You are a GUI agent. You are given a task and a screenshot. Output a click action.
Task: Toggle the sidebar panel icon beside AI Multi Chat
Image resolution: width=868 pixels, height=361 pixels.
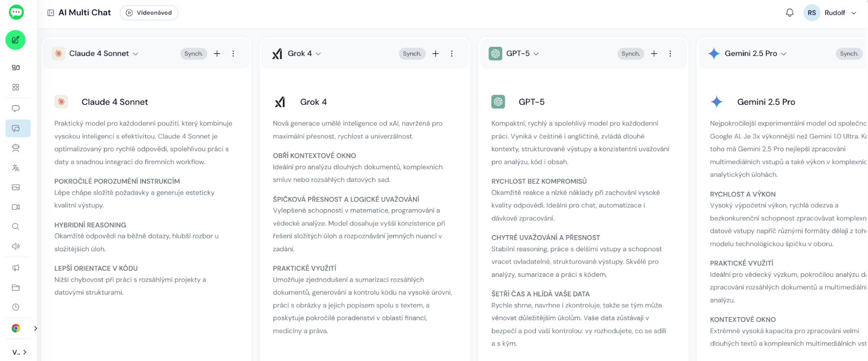point(51,13)
